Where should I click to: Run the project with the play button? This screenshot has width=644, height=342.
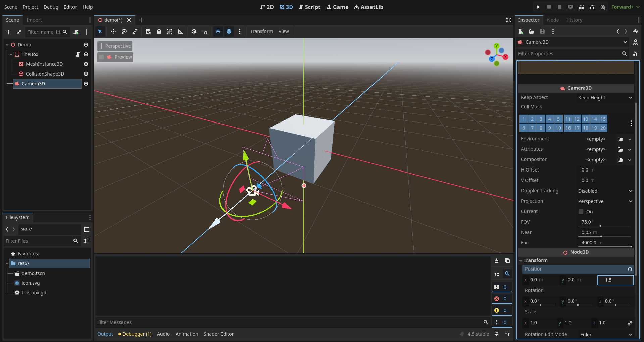538,7
